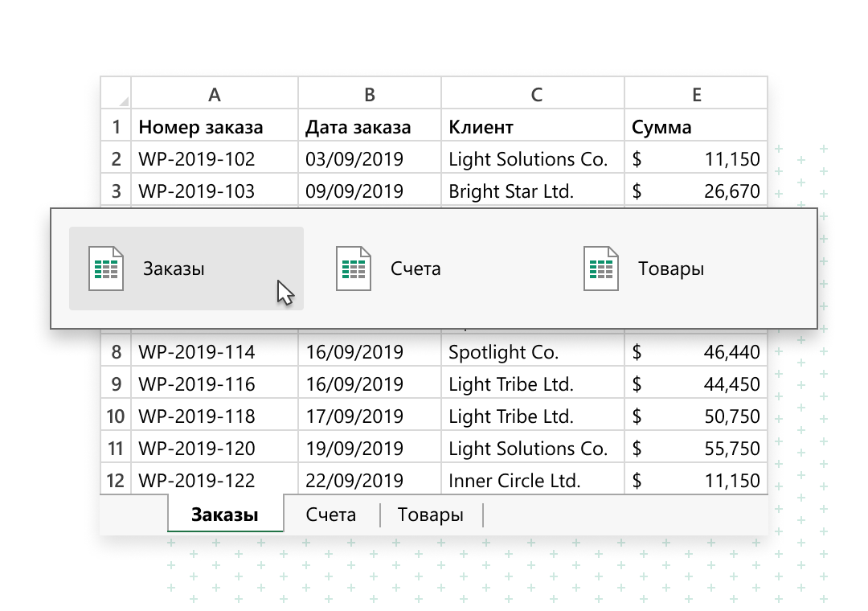Switch to the Товары sheet tab
The width and height of the screenshot is (868, 611).
[x=431, y=515]
